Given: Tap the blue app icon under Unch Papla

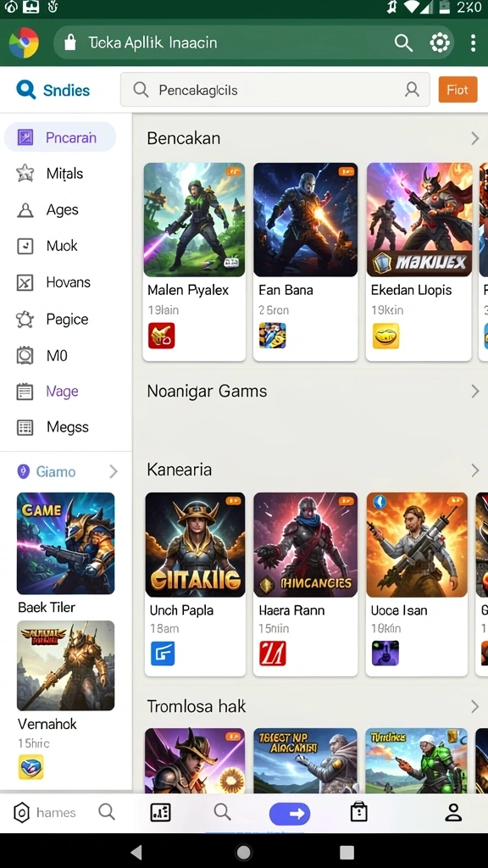Looking at the screenshot, I should coord(163,654).
